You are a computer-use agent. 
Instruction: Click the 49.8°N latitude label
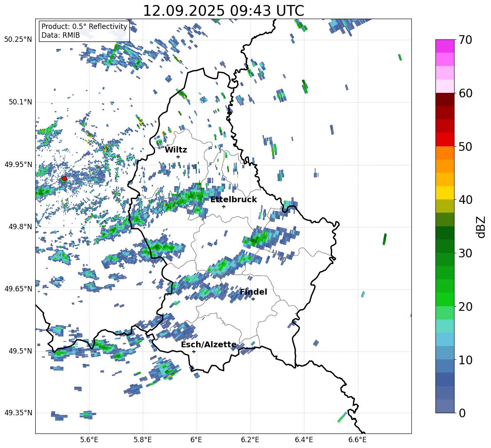click(20, 227)
